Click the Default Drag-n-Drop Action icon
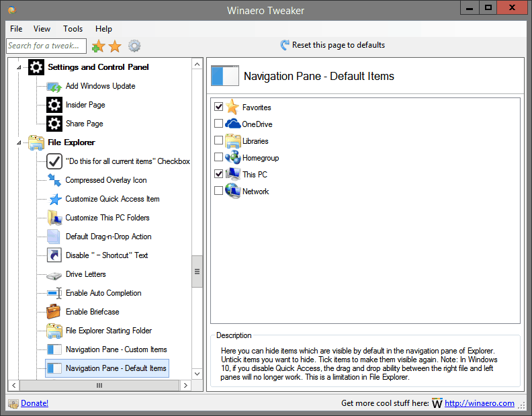 point(54,237)
